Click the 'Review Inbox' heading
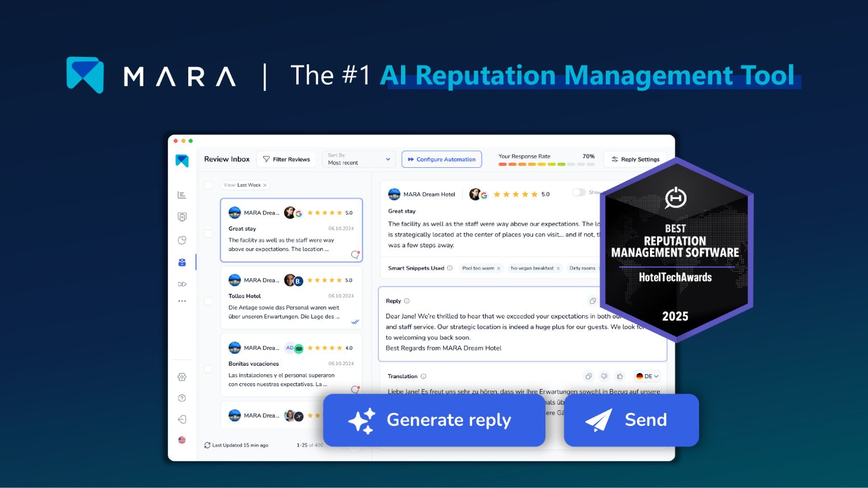Viewport: 868px width, 488px height. click(227, 159)
